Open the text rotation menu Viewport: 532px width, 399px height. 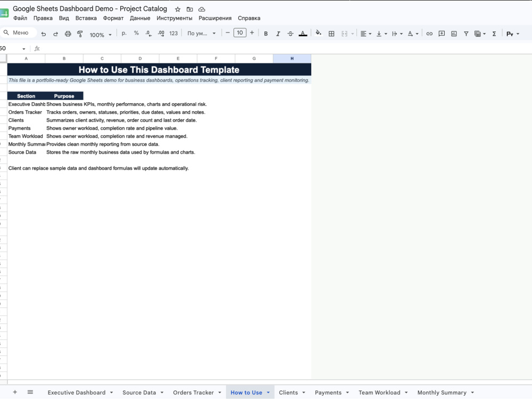(413, 34)
